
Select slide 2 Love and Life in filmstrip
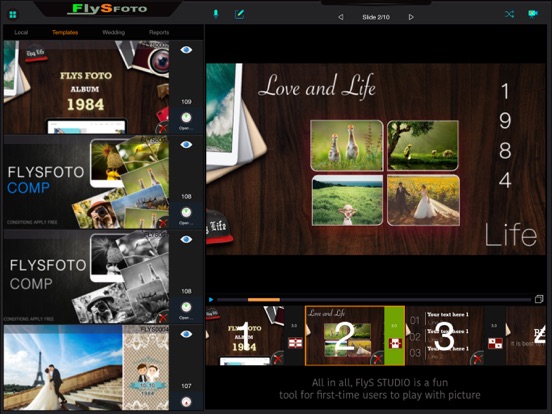coord(345,335)
